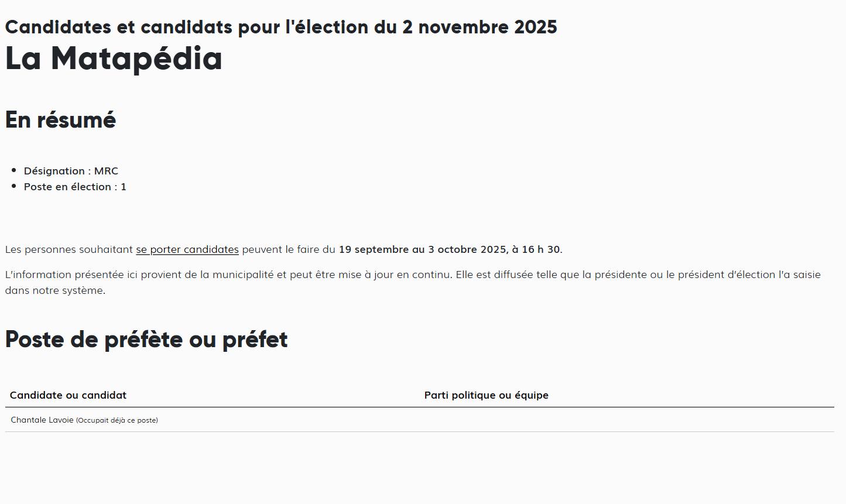Select candidate name "Chantale Lavoie"
Image resolution: width=846 pixels, height=504 pixels.
(42, 420)
